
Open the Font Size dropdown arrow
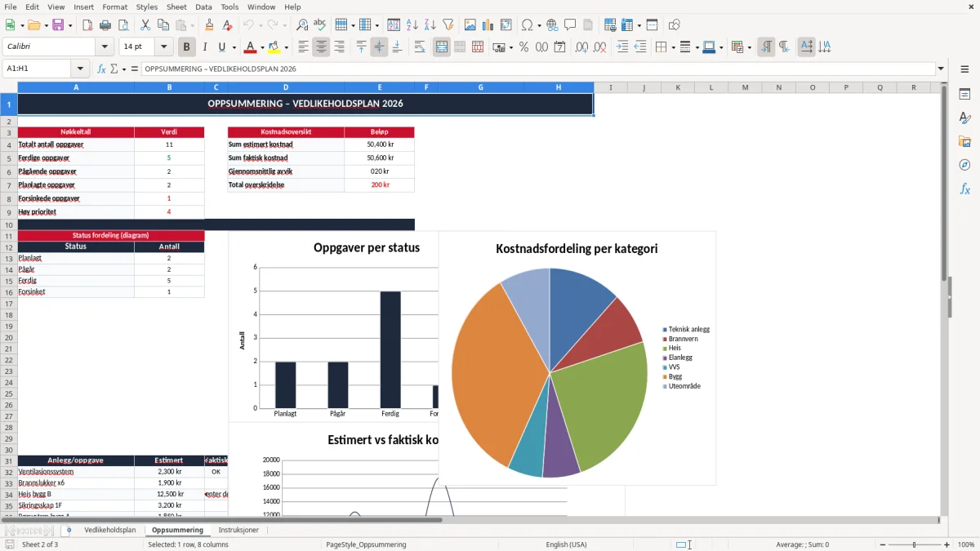(x=164, y=47)
